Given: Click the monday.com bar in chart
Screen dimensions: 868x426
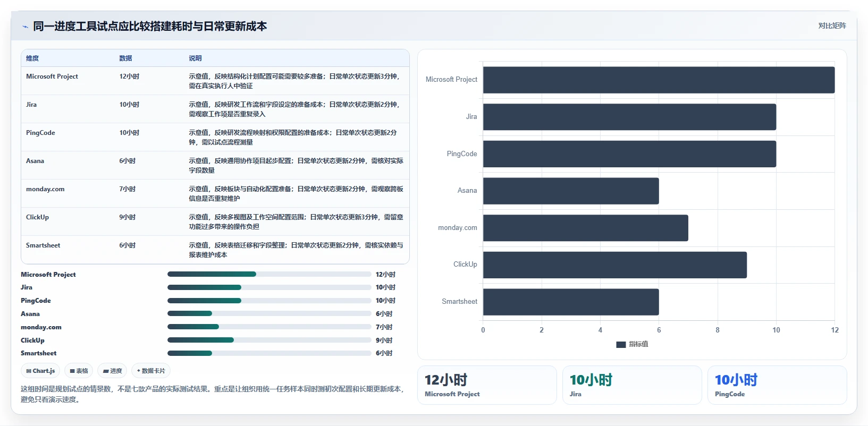Looking at the screenshot, I should click(586, 228).
